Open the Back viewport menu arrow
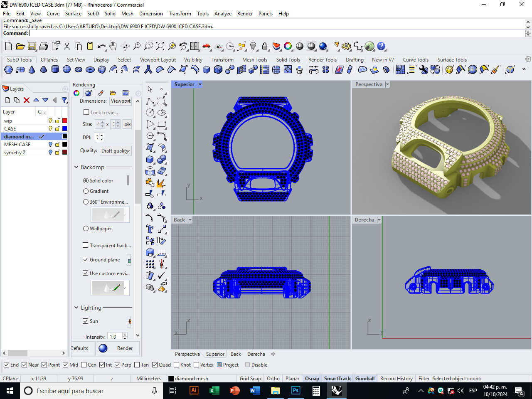532x399 pixels. [190, 220]
